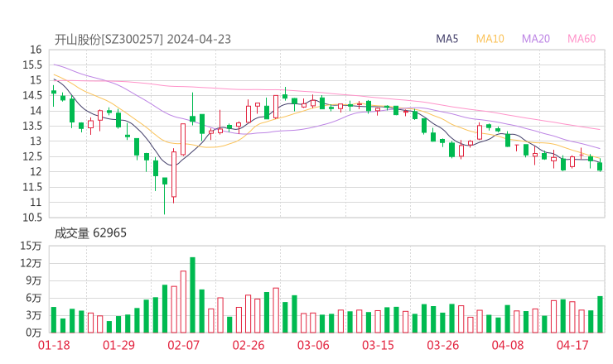
Task: Click the MA10 legend label
Action: coord(490,39)
